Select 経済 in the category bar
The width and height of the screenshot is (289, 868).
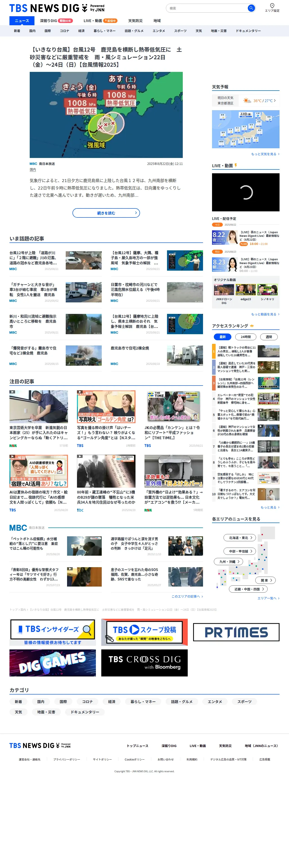(81, 31)
